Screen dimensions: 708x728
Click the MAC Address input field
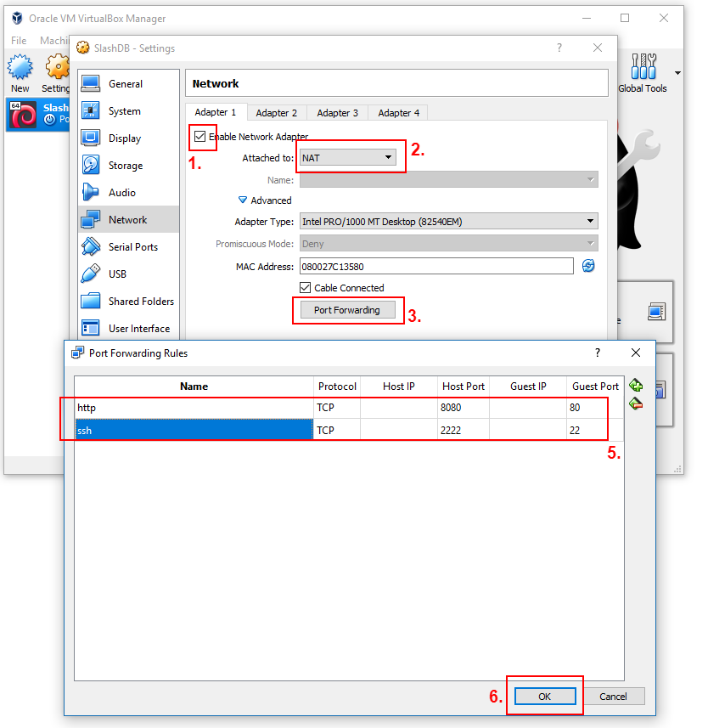tap(436, 267)
